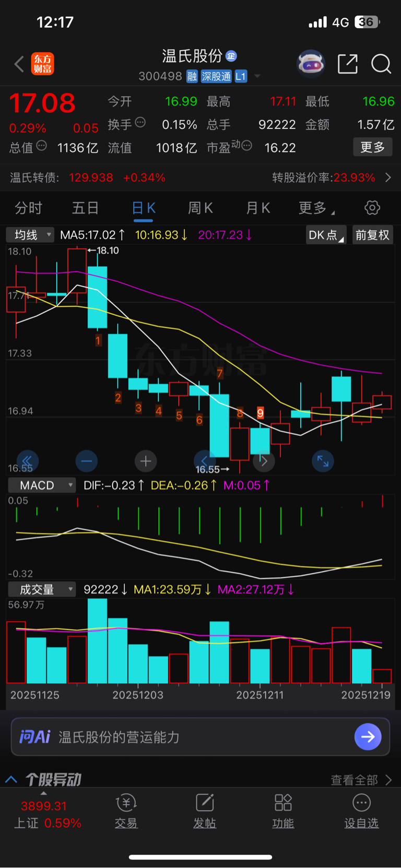Tap info icon next to 换手
This screenshot has width=401, height=868.
(x=140, y=123)
